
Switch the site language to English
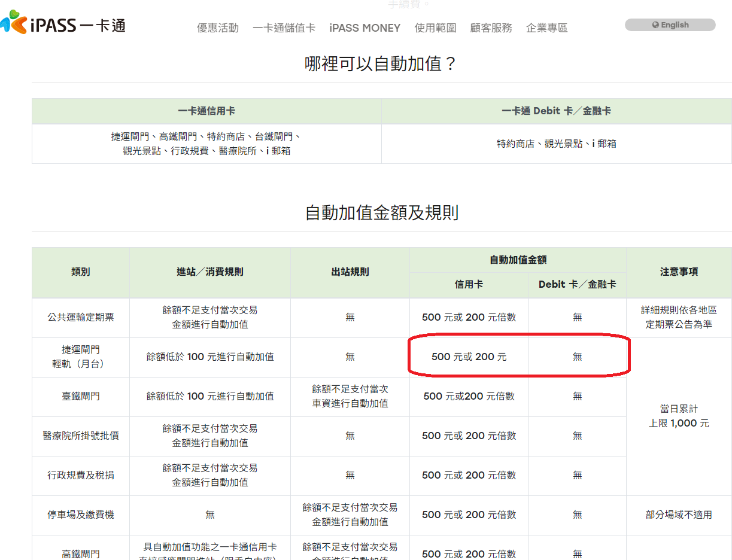pos(670,25)
